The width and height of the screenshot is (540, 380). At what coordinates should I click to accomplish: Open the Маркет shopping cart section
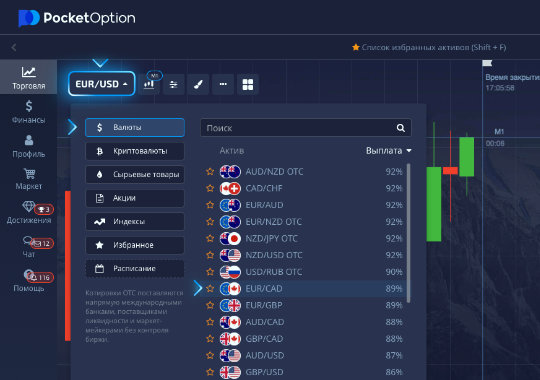(x=29, y=179)
